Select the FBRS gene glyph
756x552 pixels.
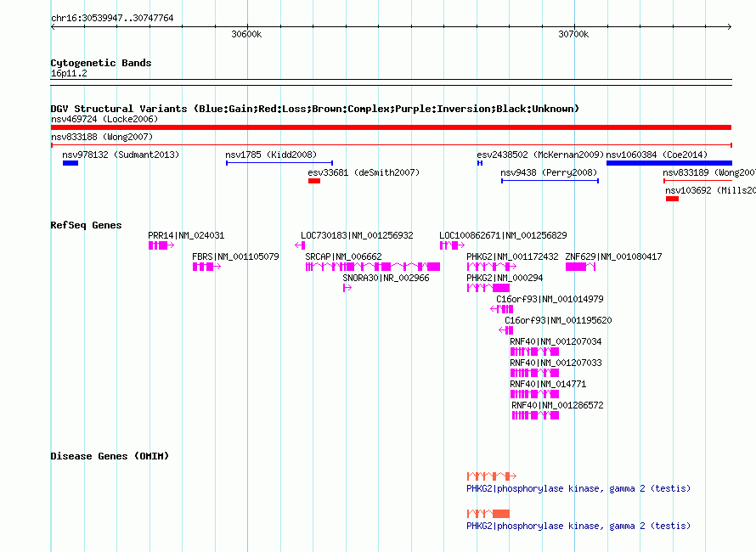(x=206, y=267)
